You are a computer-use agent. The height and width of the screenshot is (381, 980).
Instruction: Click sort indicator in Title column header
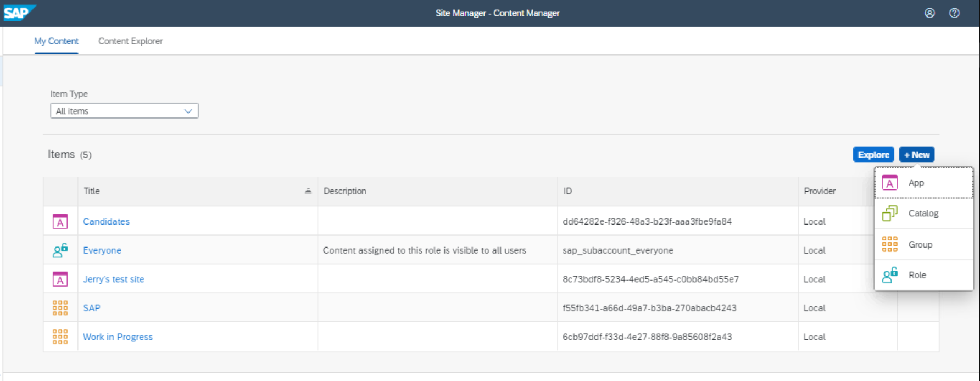[308, 191]
